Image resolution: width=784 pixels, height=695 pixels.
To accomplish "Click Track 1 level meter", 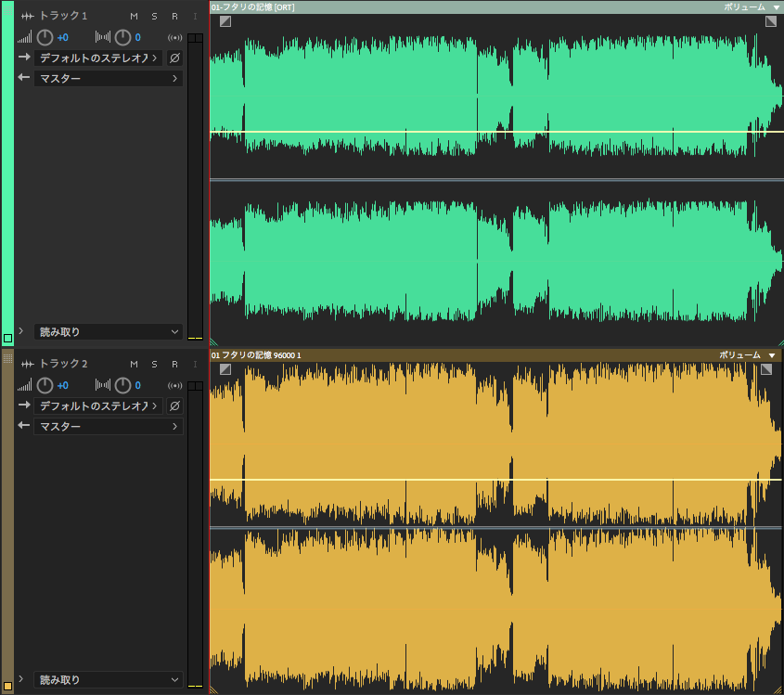I will pyautogui.click(x=195, y=187).
